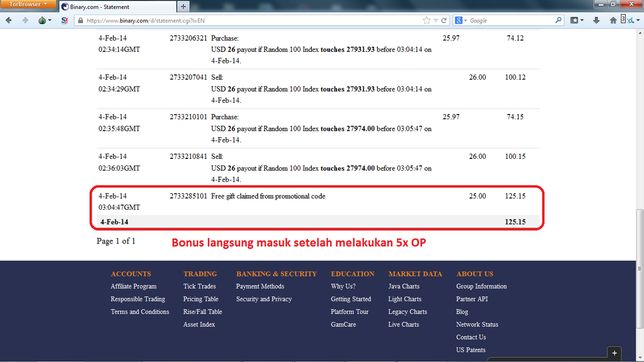Open the Java Charts link
This screenshot has height=362, width=644.
click(x=404, y=287)
